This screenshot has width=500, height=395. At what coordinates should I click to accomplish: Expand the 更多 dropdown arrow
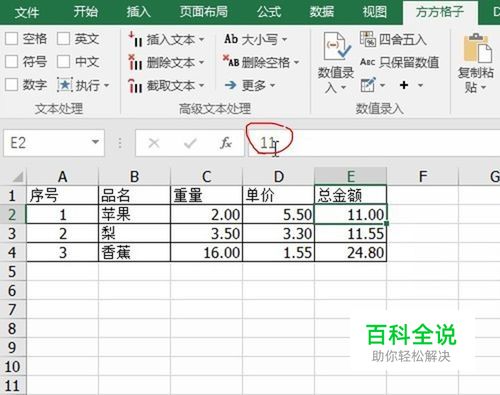click(x=273, y=86)
